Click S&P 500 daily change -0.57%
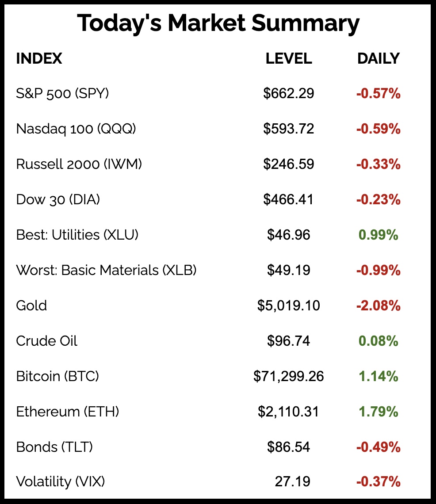 pyautogui.click(x=378, y=93)
